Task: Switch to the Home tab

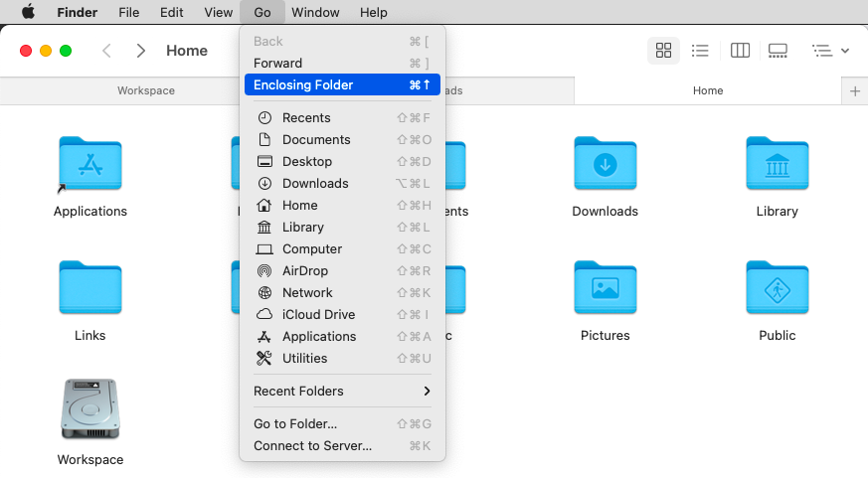Action: 708,90
